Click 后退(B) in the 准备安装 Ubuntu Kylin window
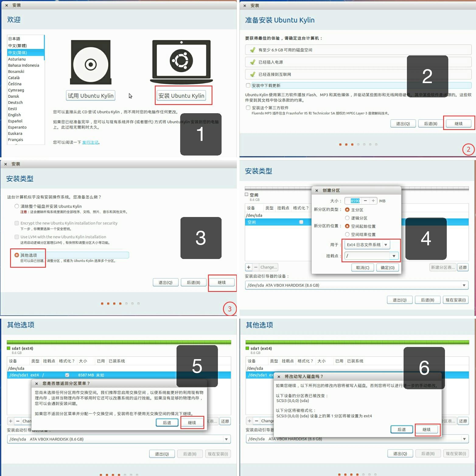The height and width of the screenshot is (476, 476). [x=431, y=124]
